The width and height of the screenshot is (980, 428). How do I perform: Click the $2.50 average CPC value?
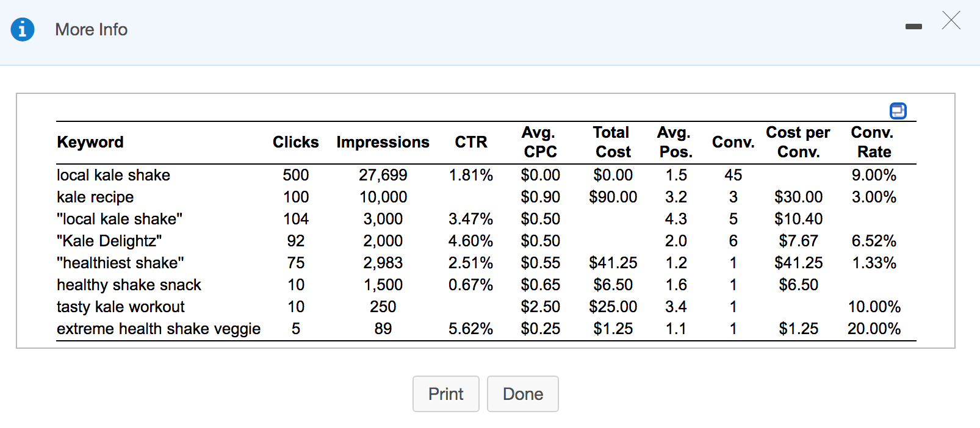tap(541, 307)
